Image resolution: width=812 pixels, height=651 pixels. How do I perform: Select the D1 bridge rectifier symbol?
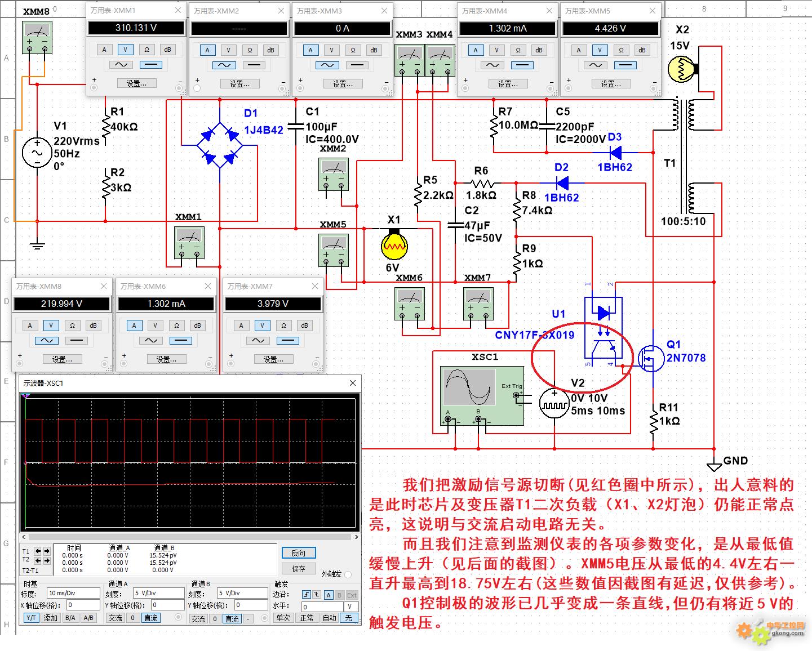tap(219, 145)
